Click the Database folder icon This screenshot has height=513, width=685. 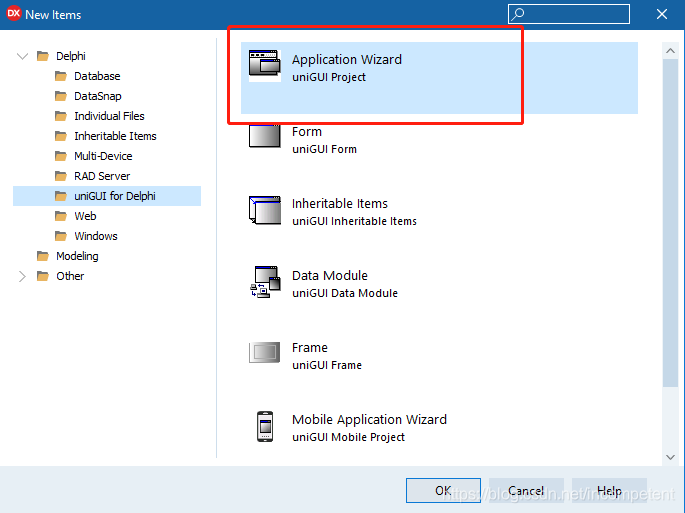point(61,76)
